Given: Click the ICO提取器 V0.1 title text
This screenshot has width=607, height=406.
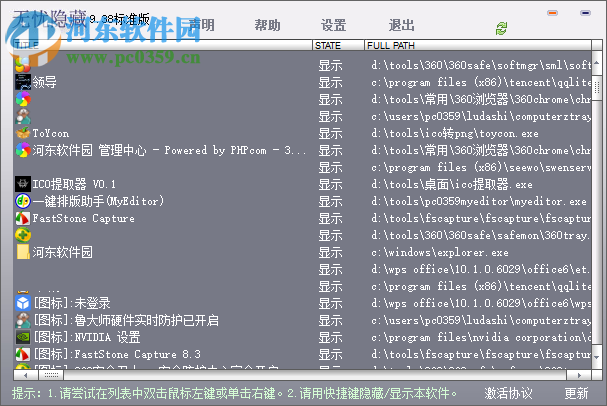Looking at the screenshot, I should tap(74, 184).
